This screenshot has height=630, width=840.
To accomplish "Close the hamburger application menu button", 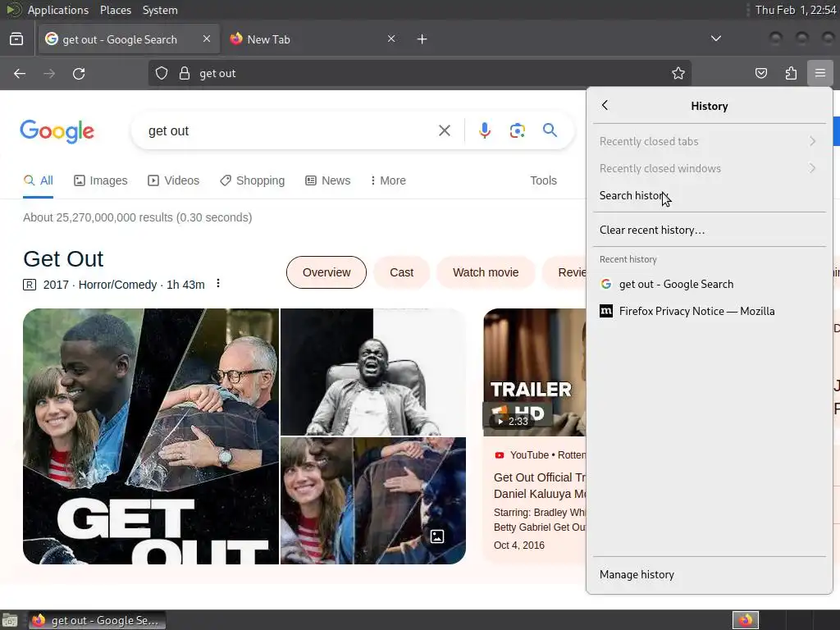I will pyautogui.click(x=820, y=73).
